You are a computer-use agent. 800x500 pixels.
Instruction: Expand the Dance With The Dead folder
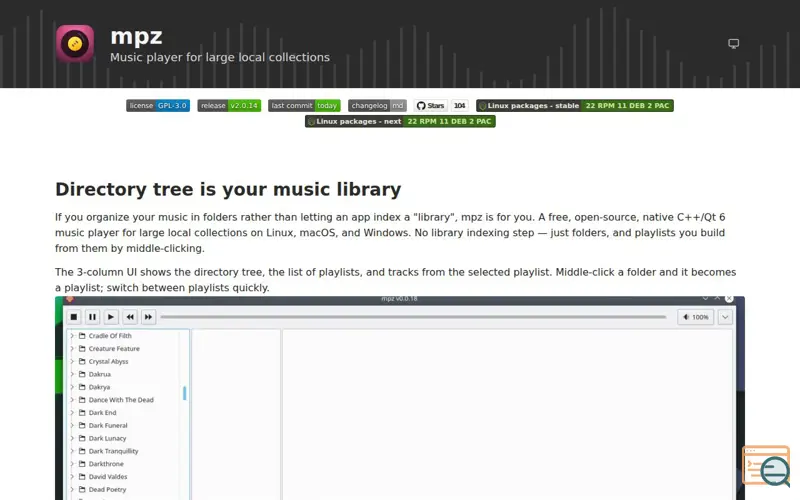(x=72, y=399)
